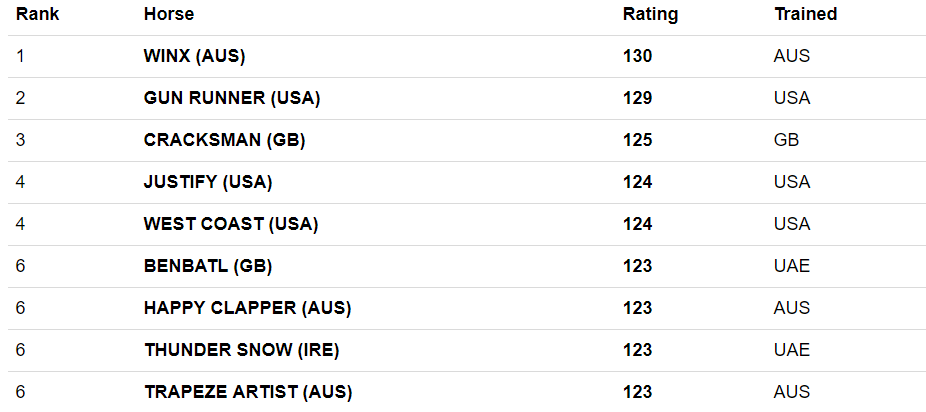Open TRAPEZE ARTIST (AUS) entry

(247, 392)
